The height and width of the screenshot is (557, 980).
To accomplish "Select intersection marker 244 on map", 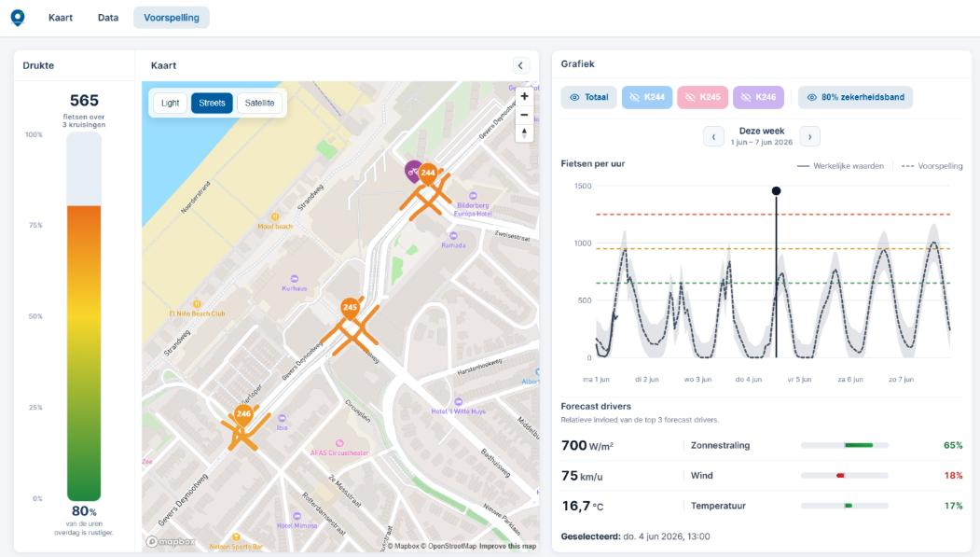I will click(x=428, y=174).
